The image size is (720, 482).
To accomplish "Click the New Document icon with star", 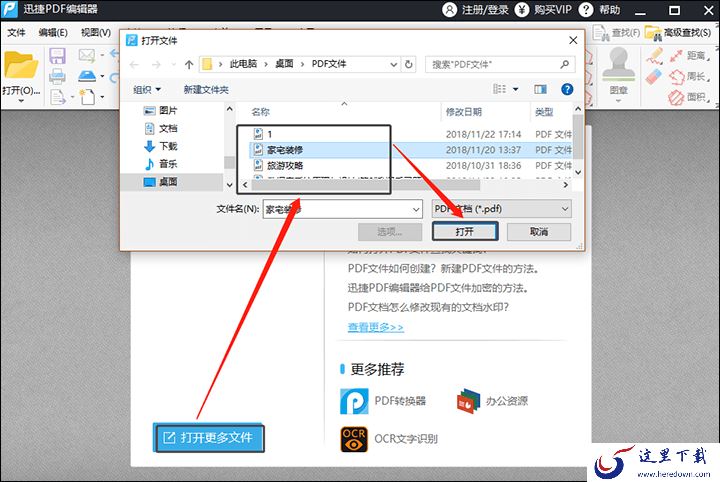I will [87, 96].
